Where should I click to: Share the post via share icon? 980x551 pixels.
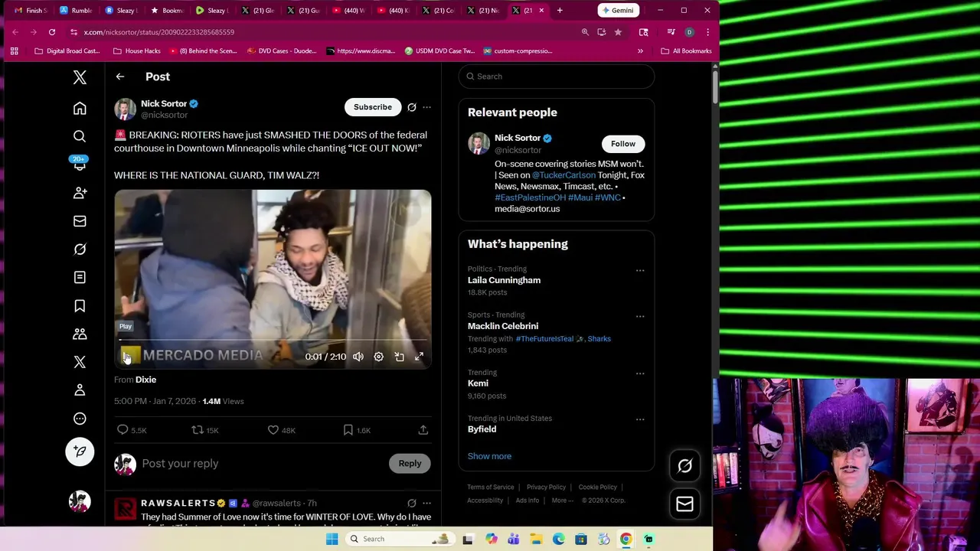423,430
